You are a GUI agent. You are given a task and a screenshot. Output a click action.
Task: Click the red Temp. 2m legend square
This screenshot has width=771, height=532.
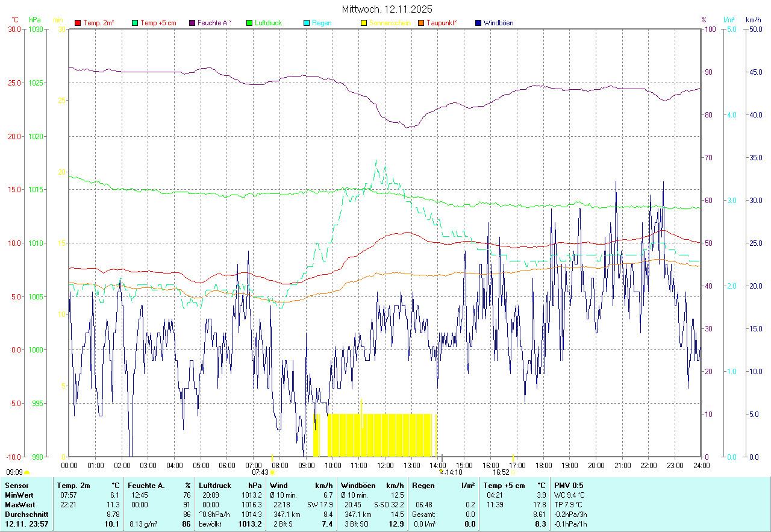pyautogui.click(x=78, y=23)
